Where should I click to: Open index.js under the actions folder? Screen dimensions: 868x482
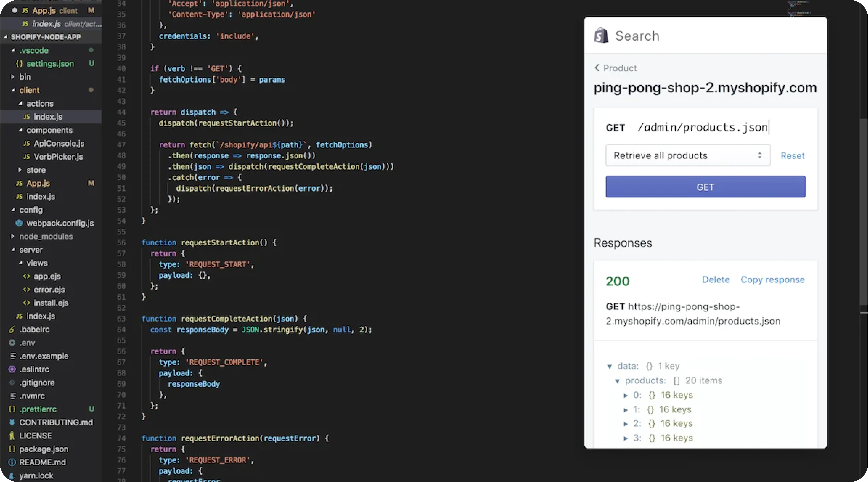(48, 117)
